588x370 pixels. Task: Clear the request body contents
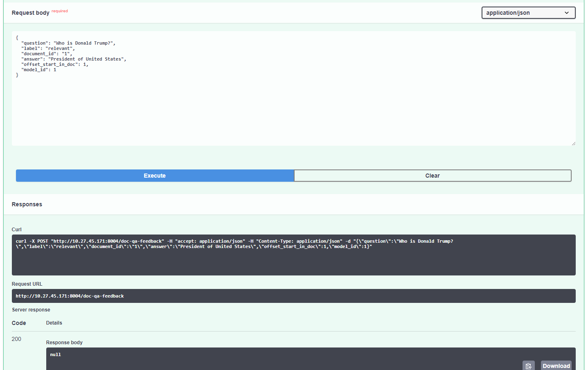tap(433, 175)
